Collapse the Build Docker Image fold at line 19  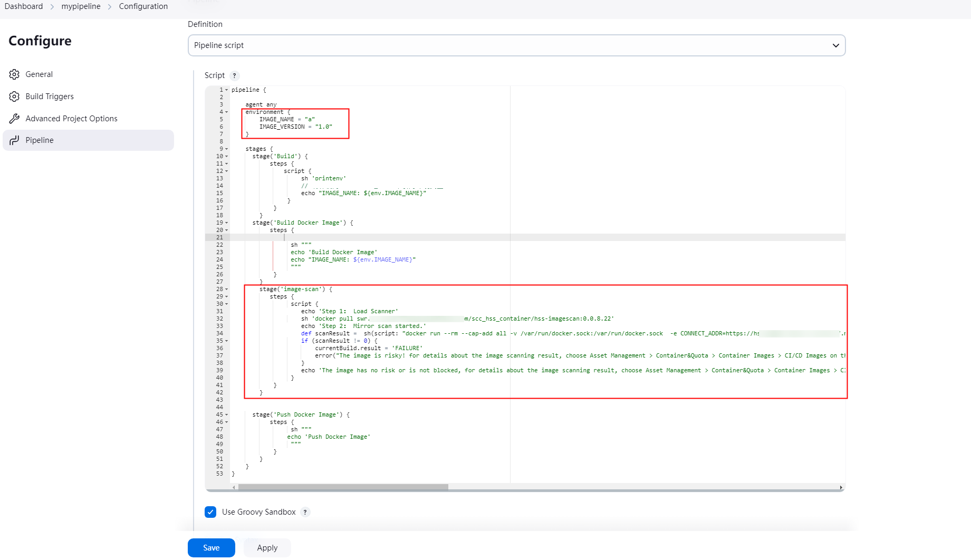(x=227, y=223)
